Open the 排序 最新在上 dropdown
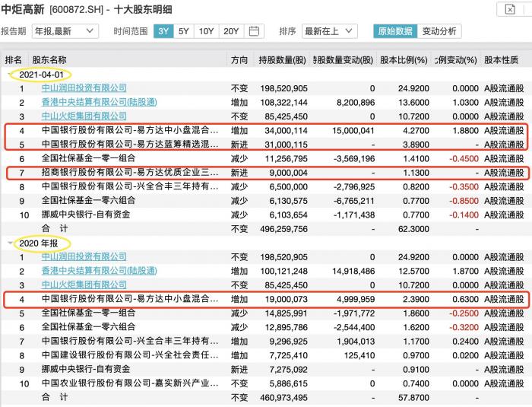The image size is (532, 407). (x=329, y=31)
